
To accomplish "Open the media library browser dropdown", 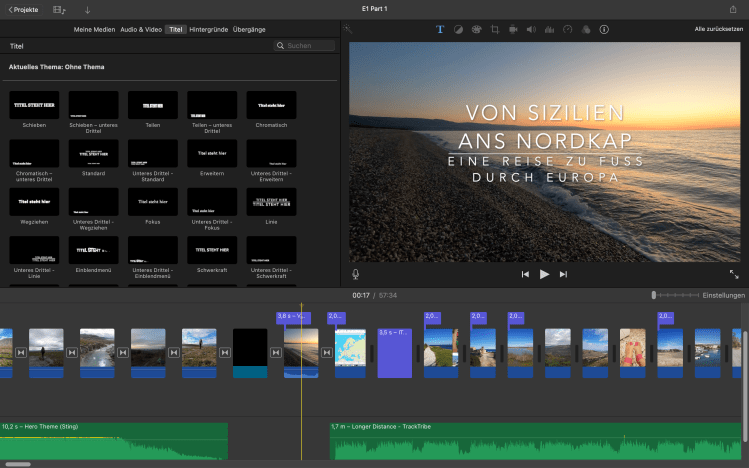I will click(61, 9).
